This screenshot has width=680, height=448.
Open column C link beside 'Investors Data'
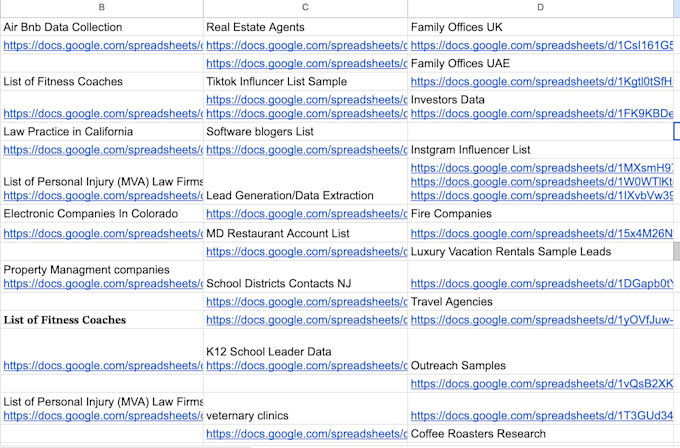pyautogui.click(x=307, y=100)
